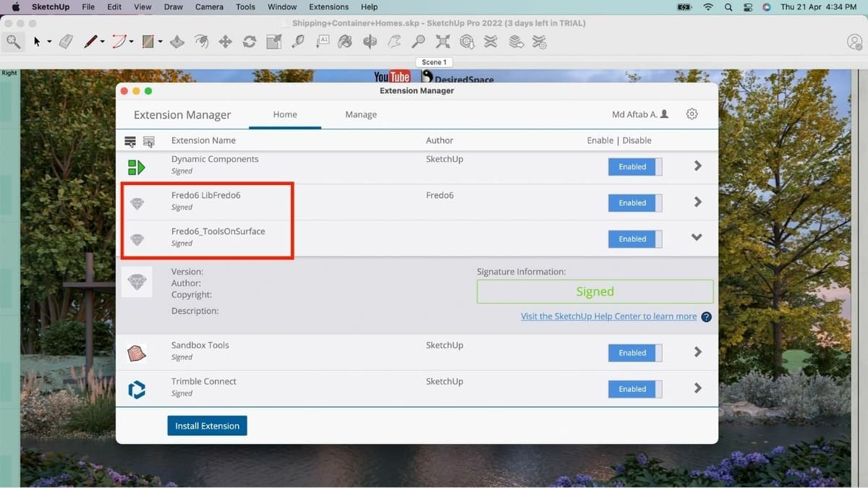Open the Apple menu
The image size is (868, 488).
tap(15, 7)
